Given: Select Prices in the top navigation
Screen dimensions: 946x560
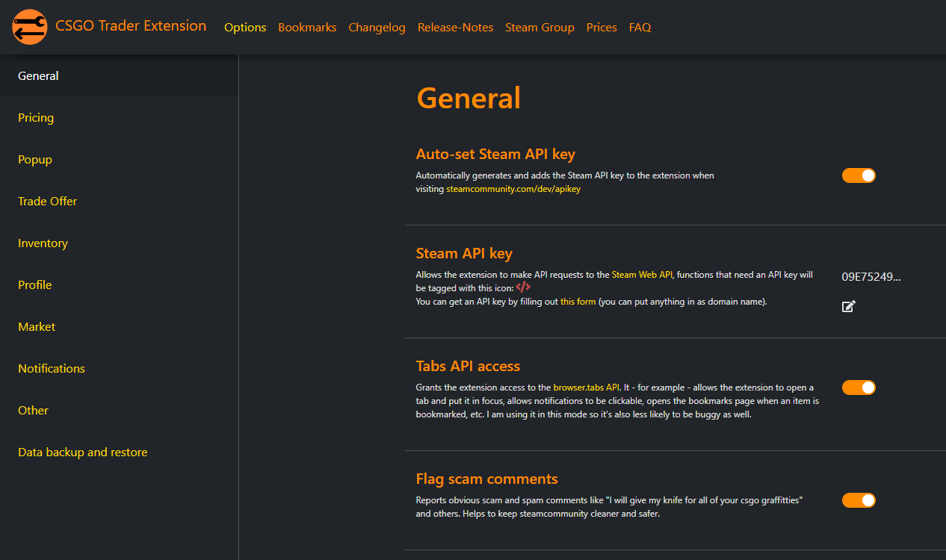Looking at the screenshot, I should (602, 28).
